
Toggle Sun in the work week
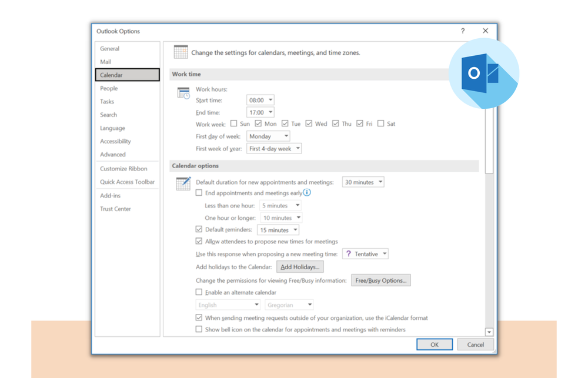point(233,123)
